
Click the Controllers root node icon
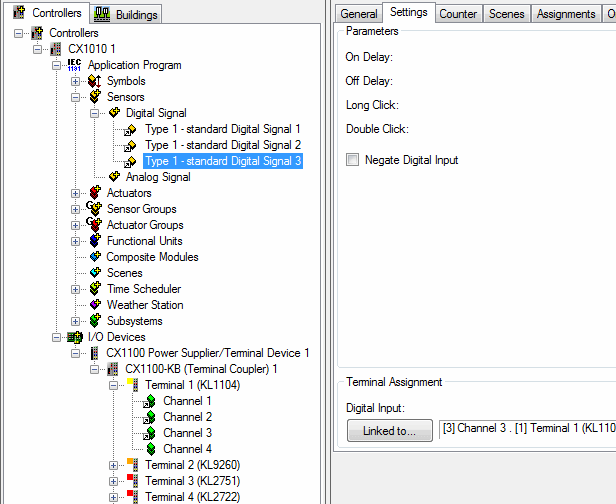tap(37, 33)
